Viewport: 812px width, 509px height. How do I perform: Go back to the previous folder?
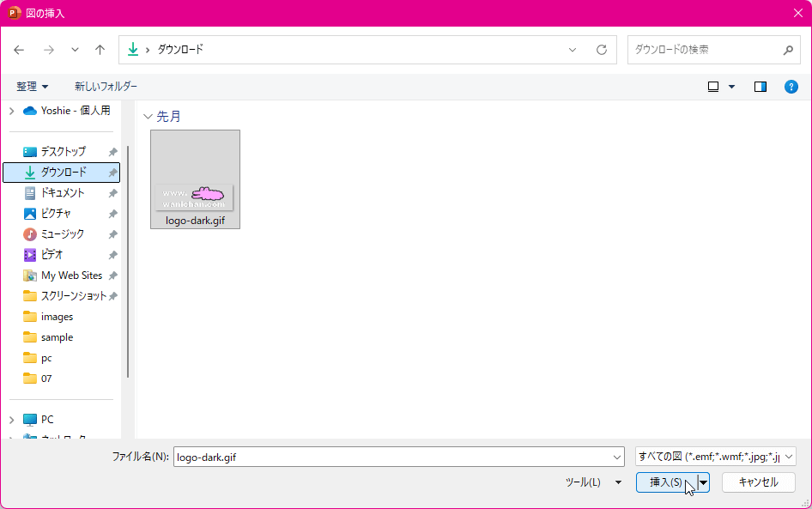[x=19, y=50]
